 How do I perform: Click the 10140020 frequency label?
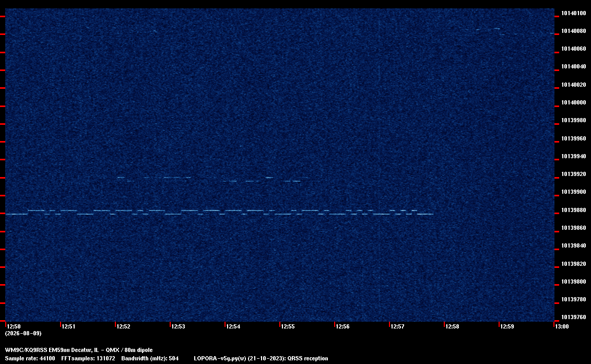click(x=574, y=85)
